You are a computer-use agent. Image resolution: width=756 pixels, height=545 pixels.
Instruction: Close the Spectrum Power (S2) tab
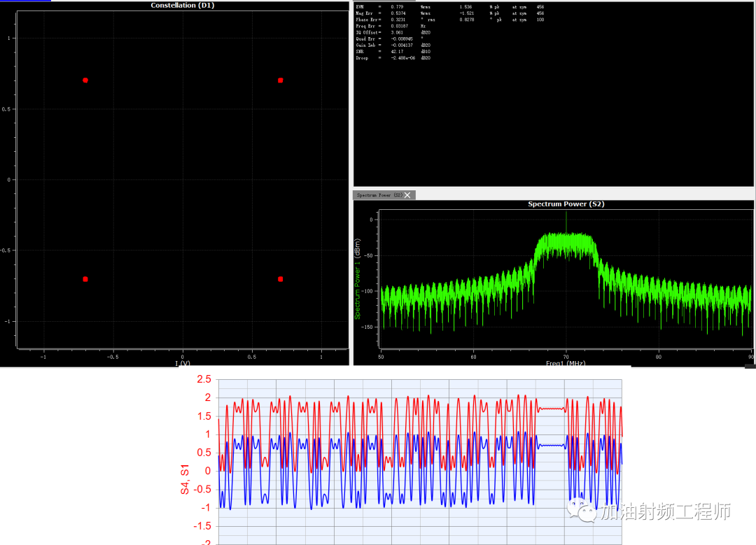(x=407, y=194)
